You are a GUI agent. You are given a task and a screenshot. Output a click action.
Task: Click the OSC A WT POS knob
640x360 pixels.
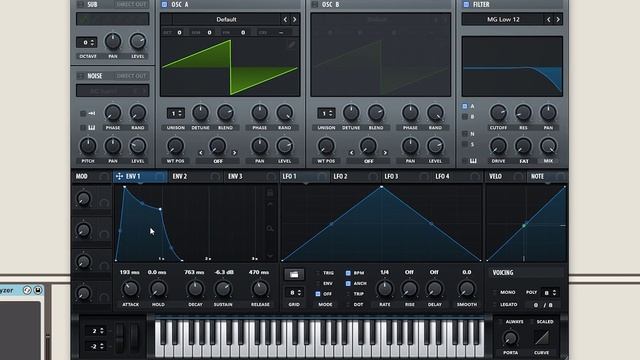pos(175,146)
